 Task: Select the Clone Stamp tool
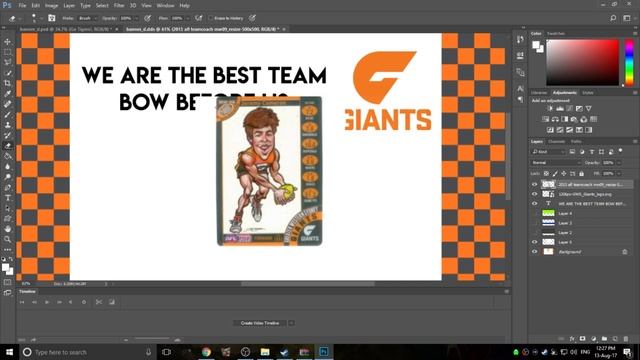(7, 125)
